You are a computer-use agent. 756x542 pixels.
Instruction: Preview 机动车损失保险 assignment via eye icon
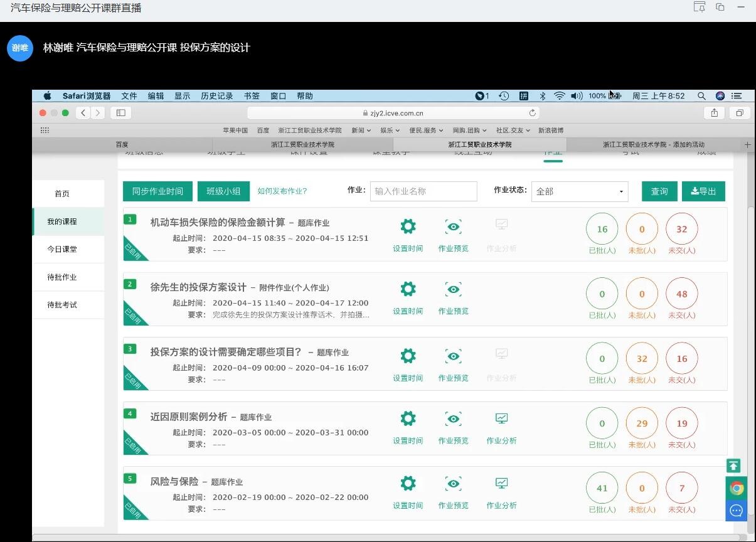(453, 226)
